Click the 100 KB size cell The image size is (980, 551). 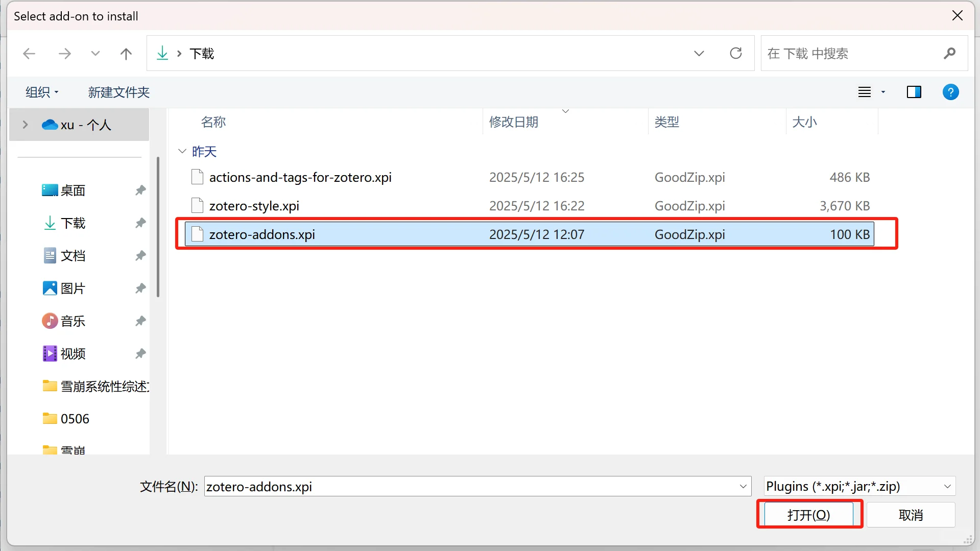[x=850, y=234]
